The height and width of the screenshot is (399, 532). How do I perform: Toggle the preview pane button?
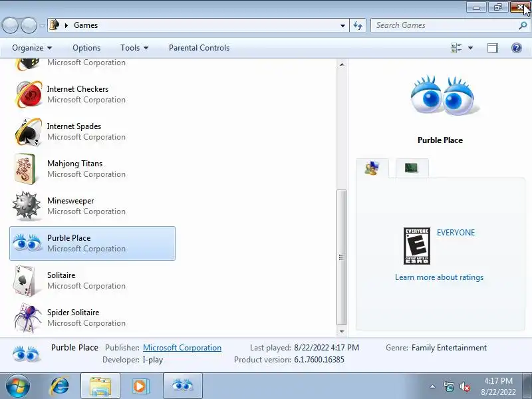[x=493, y=48]
